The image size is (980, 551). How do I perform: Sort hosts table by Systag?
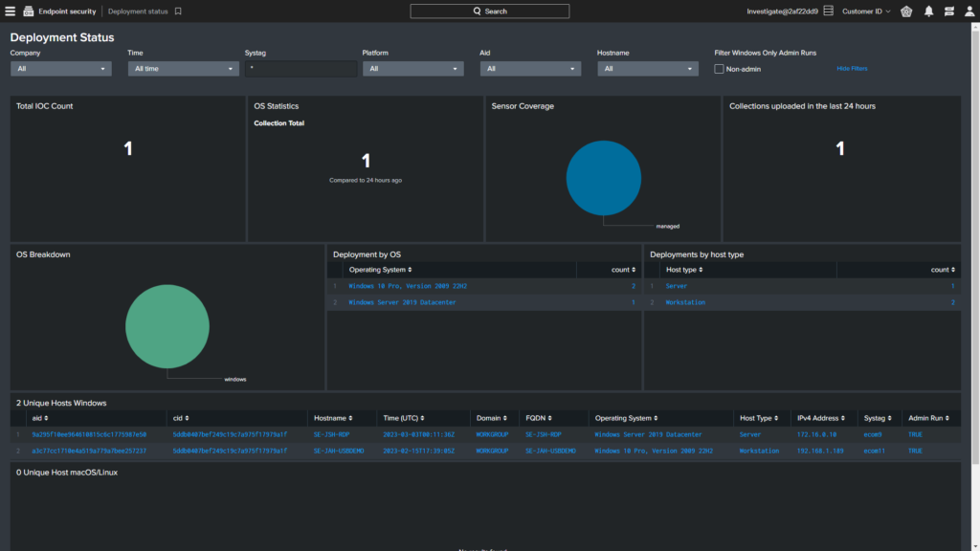[x=878, y=418]
